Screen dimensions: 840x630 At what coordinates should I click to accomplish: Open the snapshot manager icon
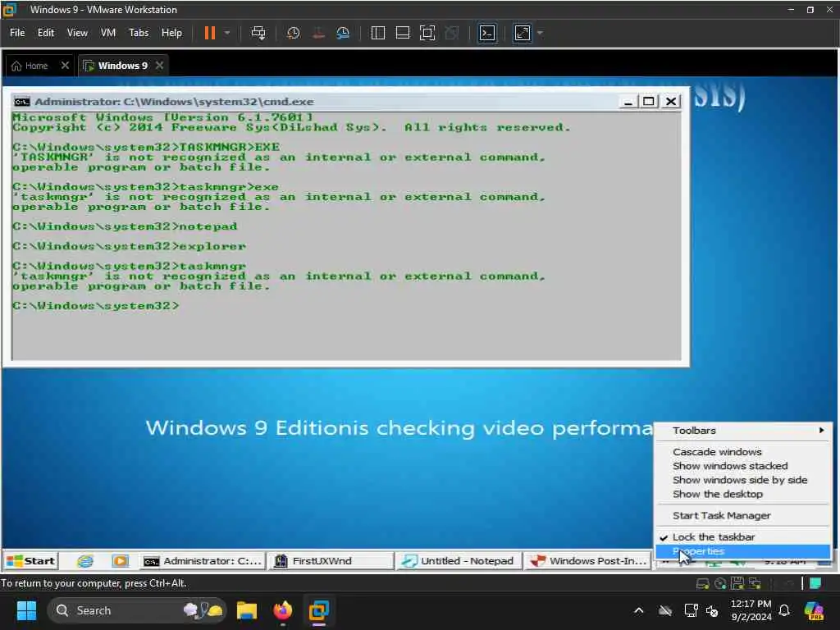click(343, 33)
